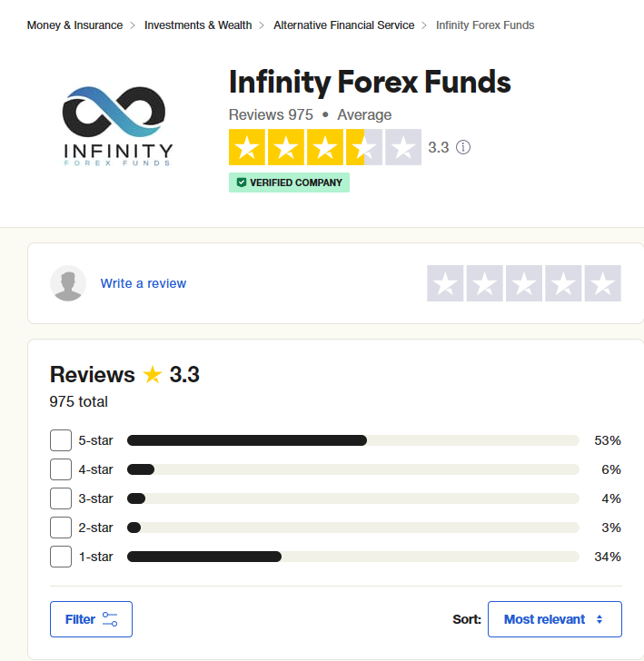Check the 5-star filter checkbox
This screenshot has height=661, width=644.
61,440
